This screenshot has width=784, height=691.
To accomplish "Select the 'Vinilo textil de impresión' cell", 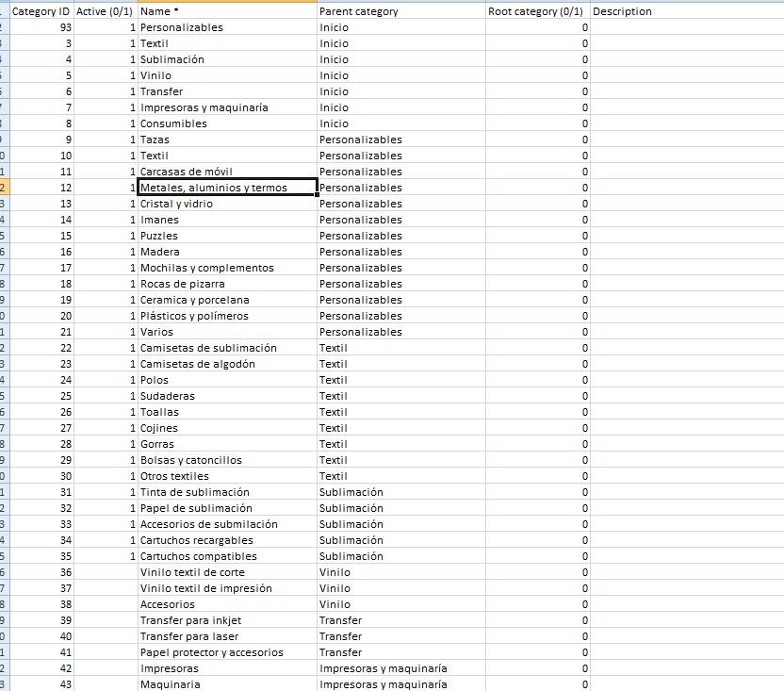I will point(227,587).
